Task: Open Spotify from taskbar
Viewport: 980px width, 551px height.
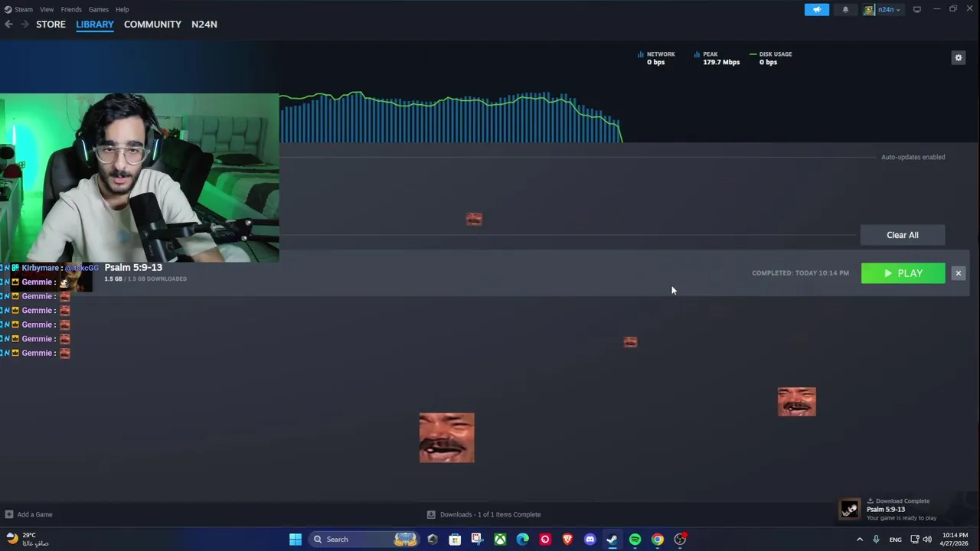Action: 635,540
